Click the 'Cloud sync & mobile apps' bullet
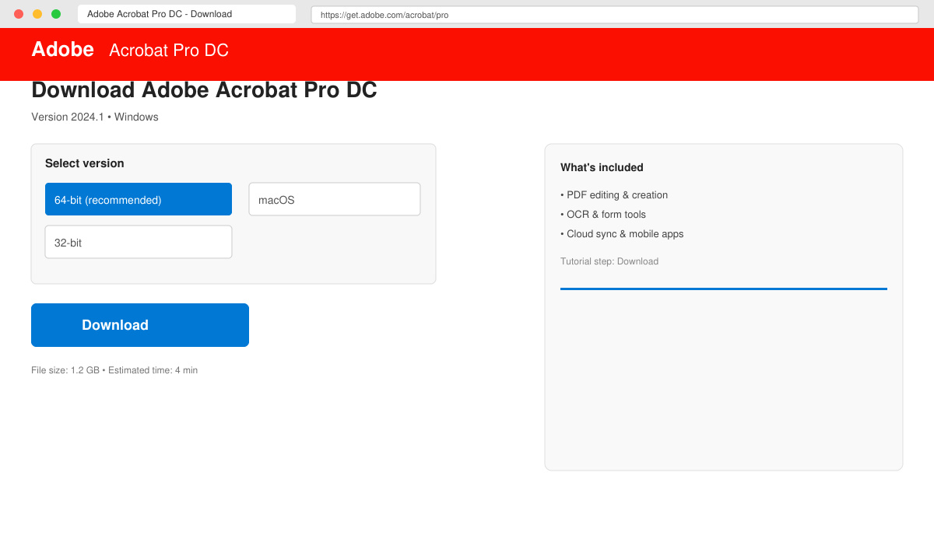Screen dimensions: 934x560 (622, 234)
